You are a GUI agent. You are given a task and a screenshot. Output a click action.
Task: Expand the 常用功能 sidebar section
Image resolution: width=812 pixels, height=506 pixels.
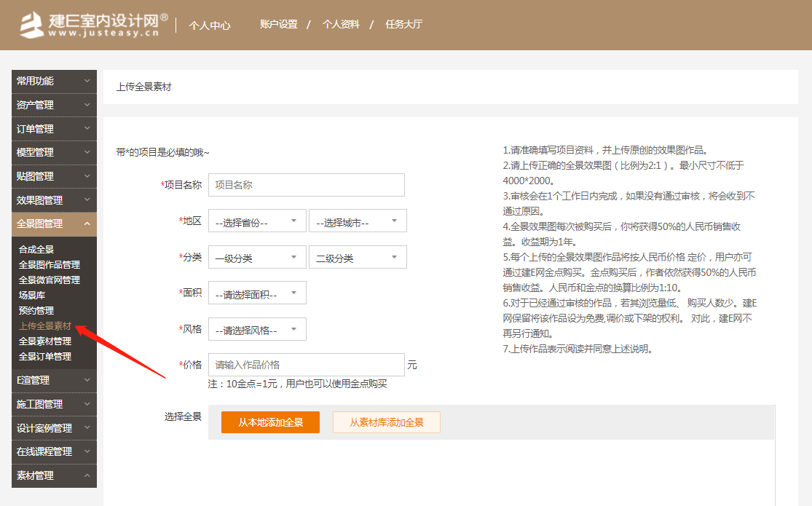point(54,81)
